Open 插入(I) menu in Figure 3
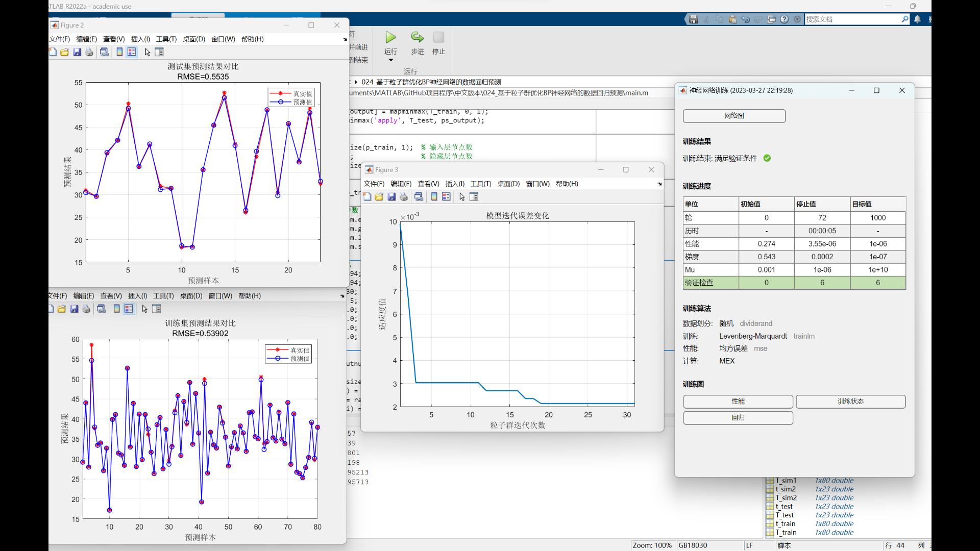Image resolution: width=980 pixels, height=551 pixels. click(455, 184)
